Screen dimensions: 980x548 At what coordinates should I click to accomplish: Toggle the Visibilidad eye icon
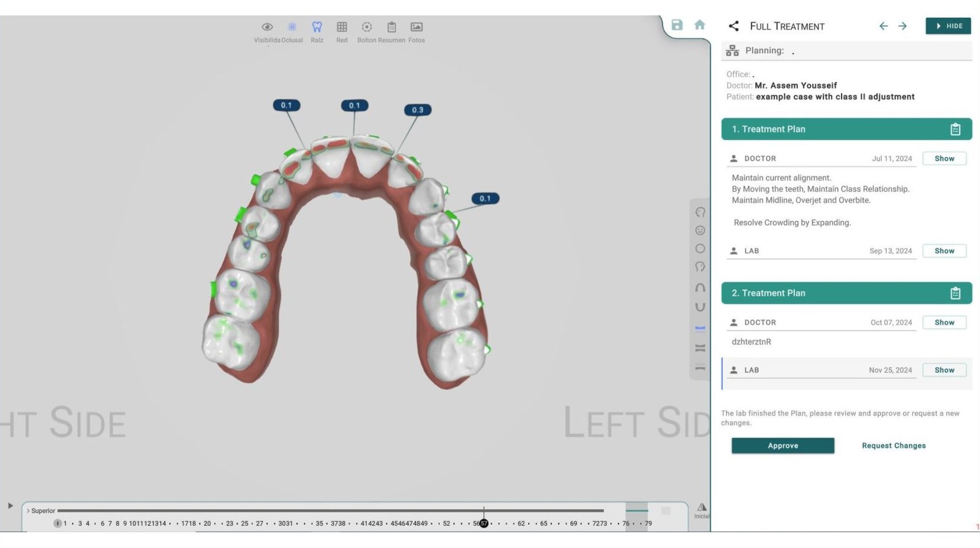[x=267, y=28]
